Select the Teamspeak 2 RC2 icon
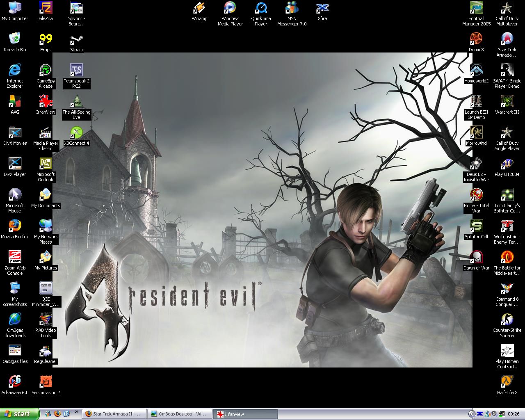This screenshot has width=525, height=420. pyautogui.click(x=76, y=71)
